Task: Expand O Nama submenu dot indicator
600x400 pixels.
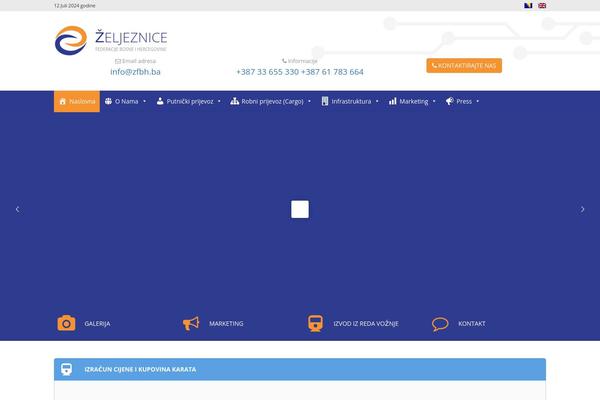Action: (144, 101)
